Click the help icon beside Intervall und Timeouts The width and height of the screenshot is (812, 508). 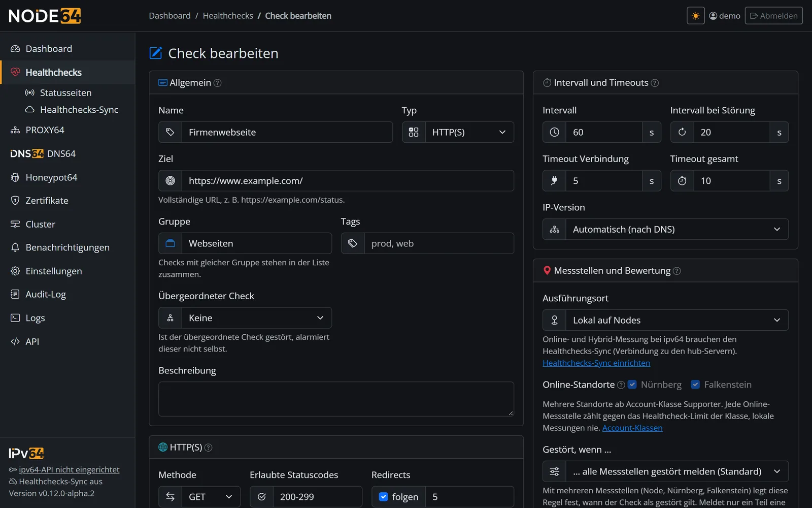point(655,83)
